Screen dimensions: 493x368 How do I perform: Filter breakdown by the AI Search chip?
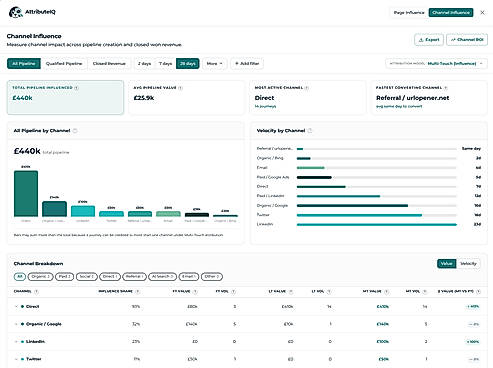pyautogui.click(x=162, y=277)
